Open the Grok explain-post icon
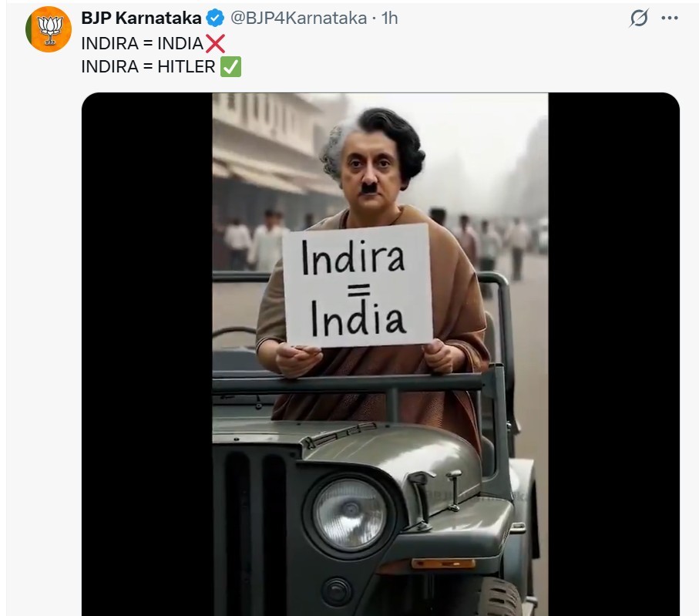The image size is (699, 616). (x=639, y=18)
